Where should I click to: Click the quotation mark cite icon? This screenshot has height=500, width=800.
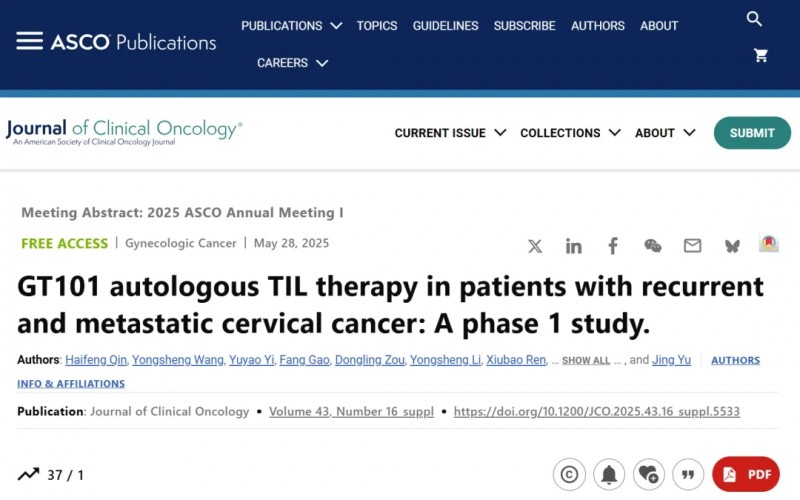click(687, 474)
